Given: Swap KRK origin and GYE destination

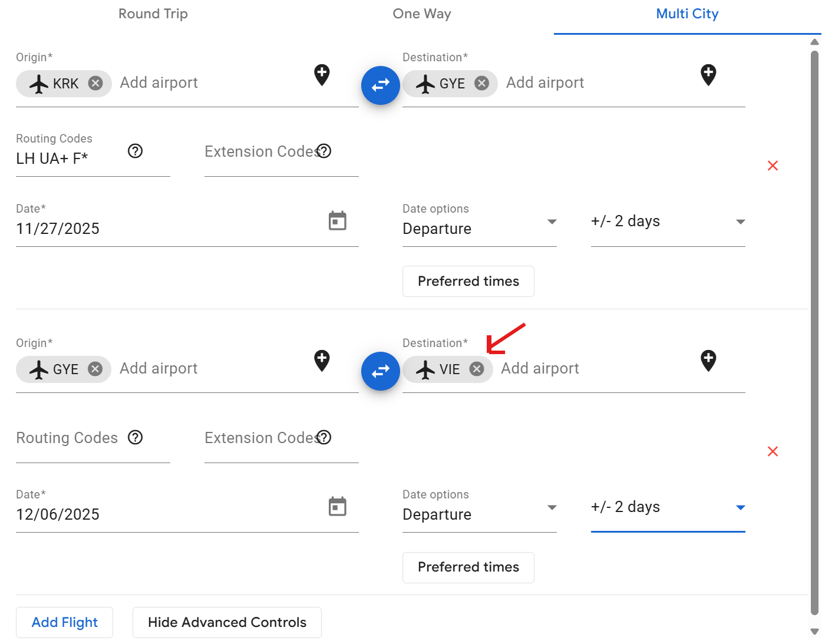Looking at the screenshot, I should coord(381,85).
